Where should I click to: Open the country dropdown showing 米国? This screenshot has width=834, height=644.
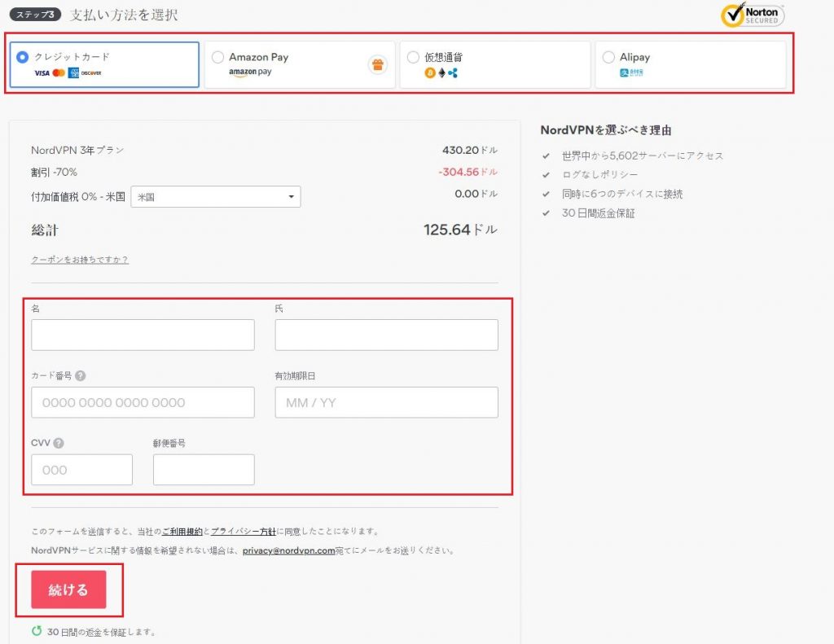[215, 197]
